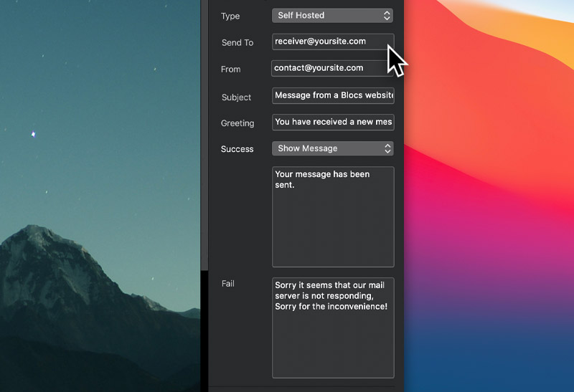The image size is (574, 392).
Task: Click the Greeting text field
Action: pos(333,122)
